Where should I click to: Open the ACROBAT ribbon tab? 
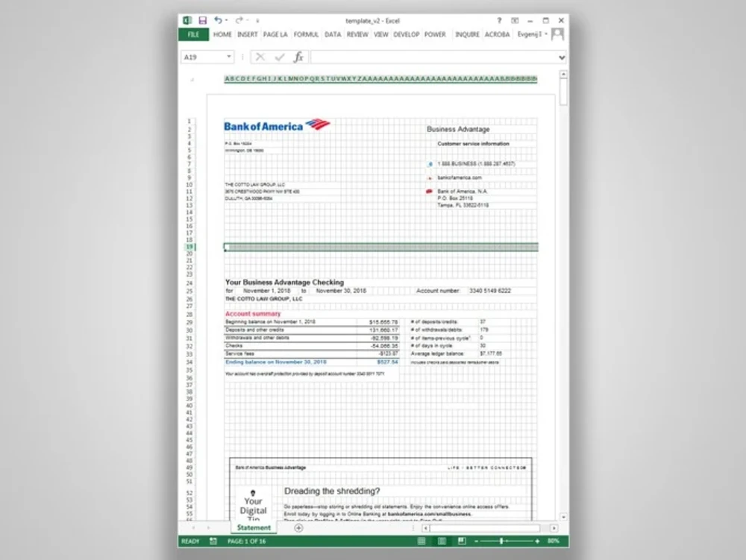tap(497, 34)
